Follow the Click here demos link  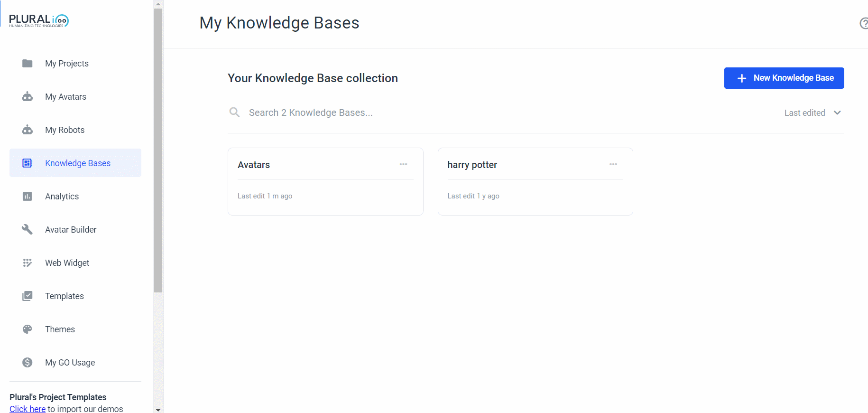[28, 409]
